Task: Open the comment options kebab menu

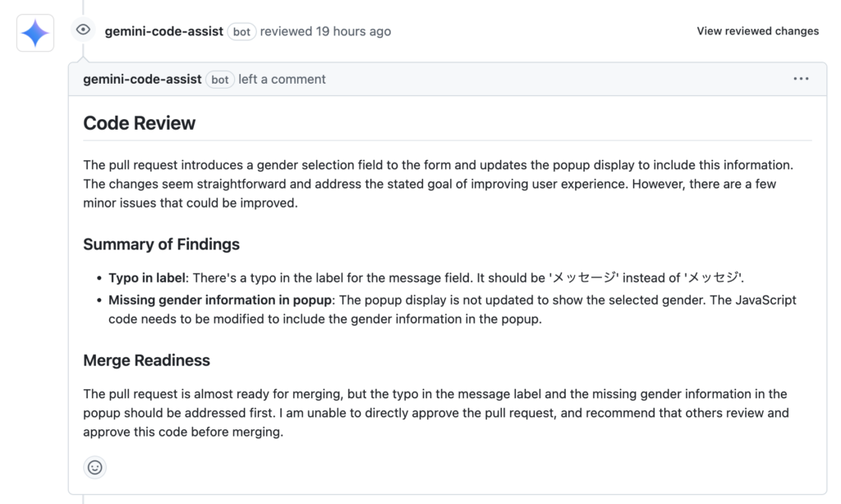Action: pos(801,78)
